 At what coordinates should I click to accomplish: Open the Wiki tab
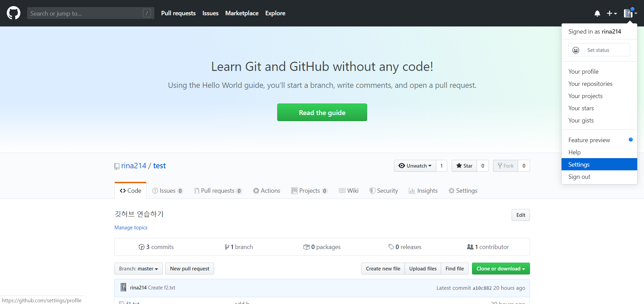[348, 191]
